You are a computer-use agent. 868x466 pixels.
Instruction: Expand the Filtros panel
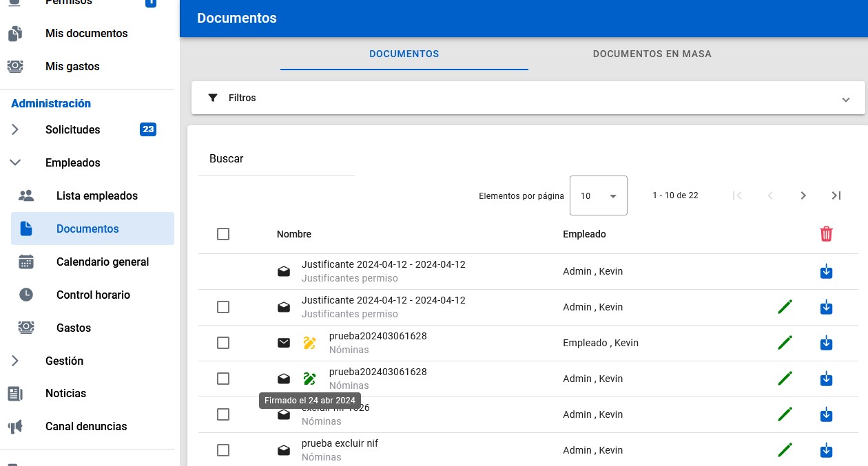(x=528, y=98)
